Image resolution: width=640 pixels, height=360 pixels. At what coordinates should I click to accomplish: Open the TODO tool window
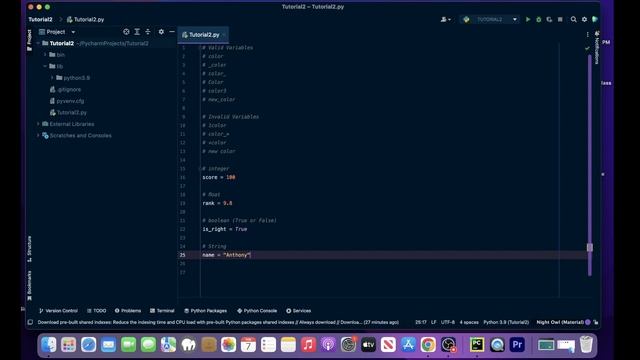[x=97, y=311]
